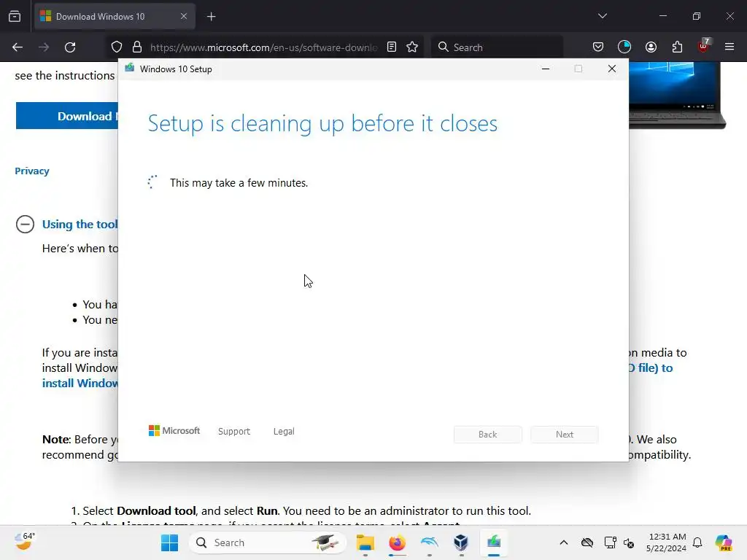Open the Save to Pocket icon
Viewport: 747px width, 560px height.
pos(598,47)
